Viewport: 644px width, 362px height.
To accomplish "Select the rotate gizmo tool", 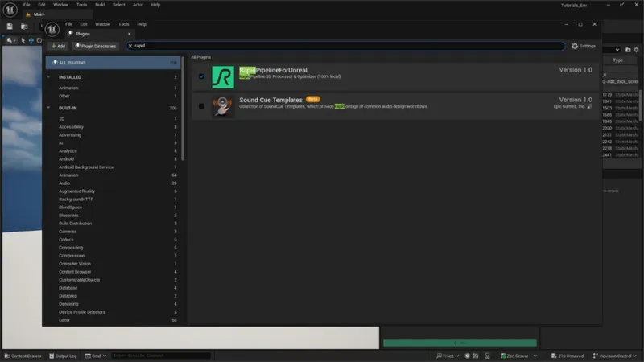I will 39,40.
